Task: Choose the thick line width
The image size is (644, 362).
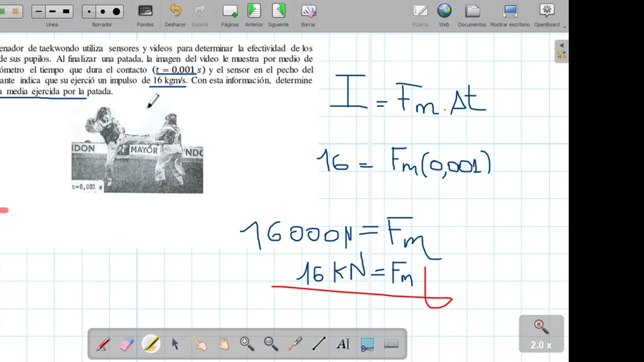Action: [66, 12]
